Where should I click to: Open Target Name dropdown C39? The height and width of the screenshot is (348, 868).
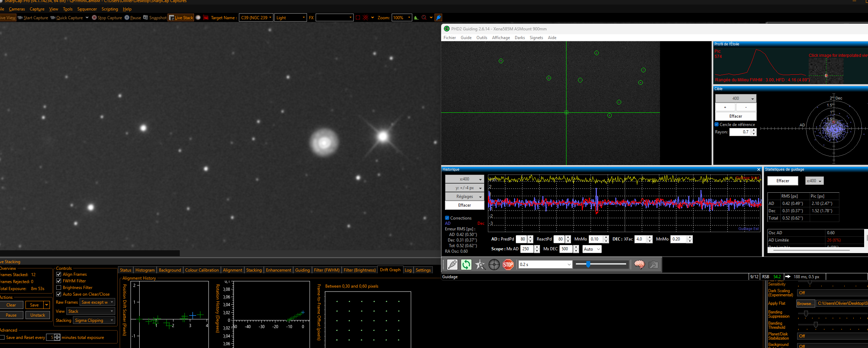click(256, 17)
